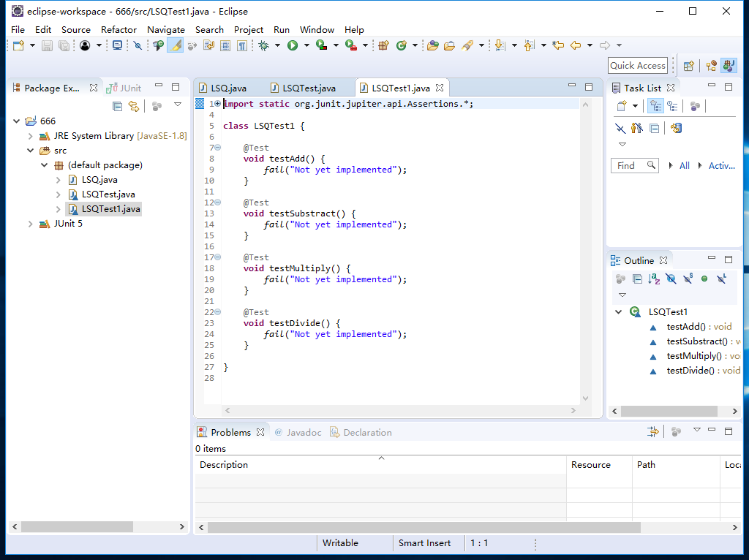Click Open Perspective icon near Quick Access
The image size is (749, 560).
coord(688,66)
